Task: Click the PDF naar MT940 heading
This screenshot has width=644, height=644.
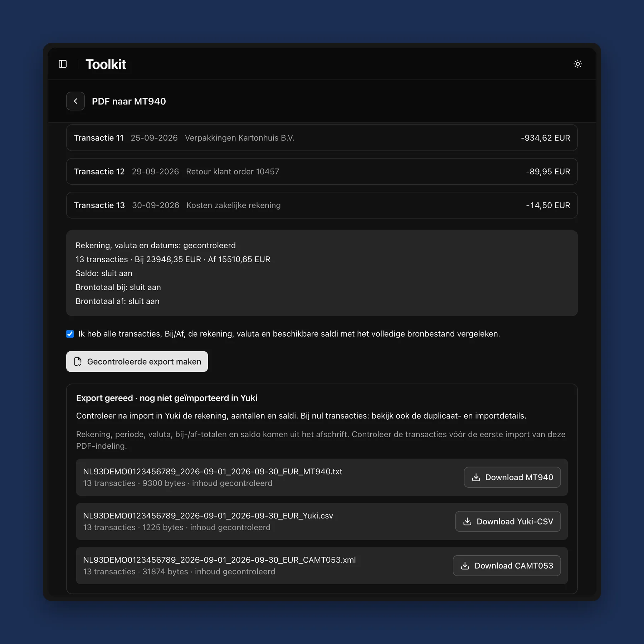Action: [129, 101]
